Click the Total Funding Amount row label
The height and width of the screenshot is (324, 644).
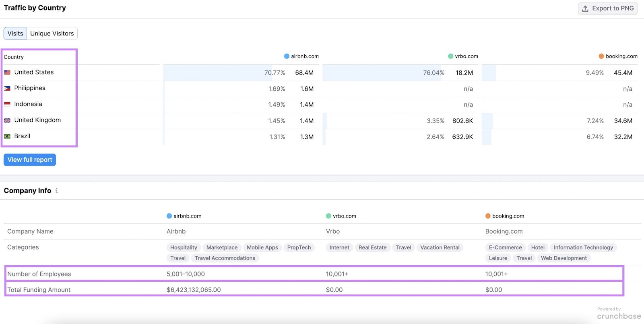click(x=39, y=290)
